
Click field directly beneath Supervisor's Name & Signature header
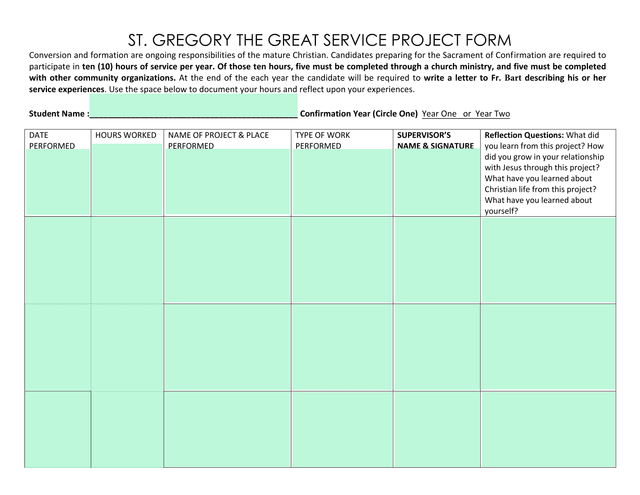coord(437,183)
